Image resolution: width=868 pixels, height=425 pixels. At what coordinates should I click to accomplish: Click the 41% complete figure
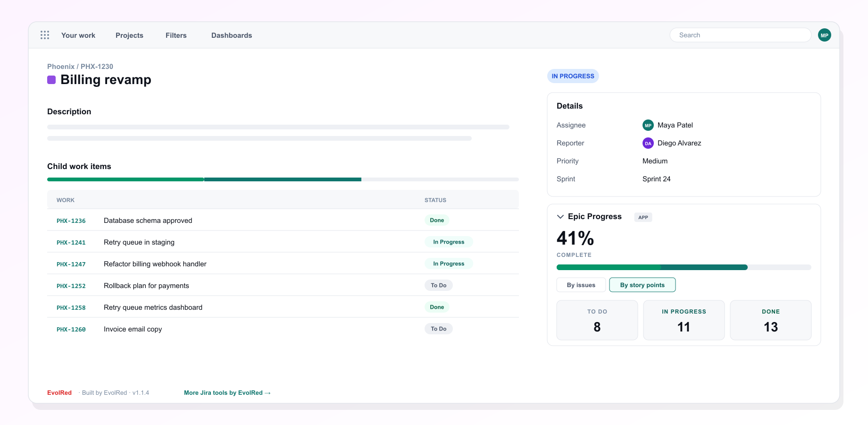[575, 238]
